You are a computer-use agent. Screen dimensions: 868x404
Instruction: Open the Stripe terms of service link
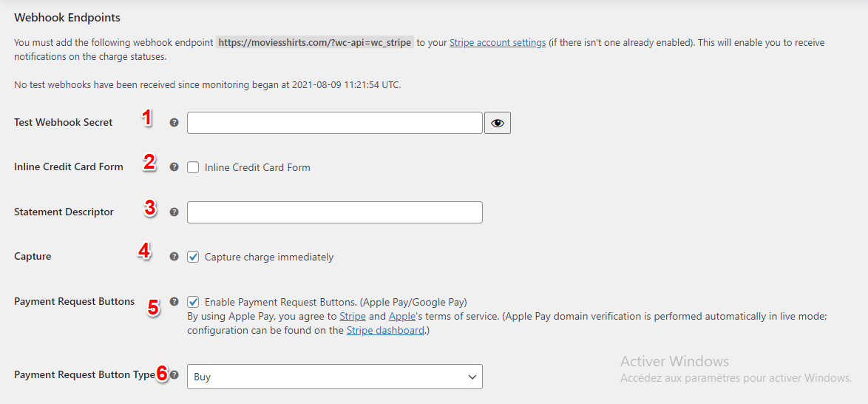click(353, 317)
